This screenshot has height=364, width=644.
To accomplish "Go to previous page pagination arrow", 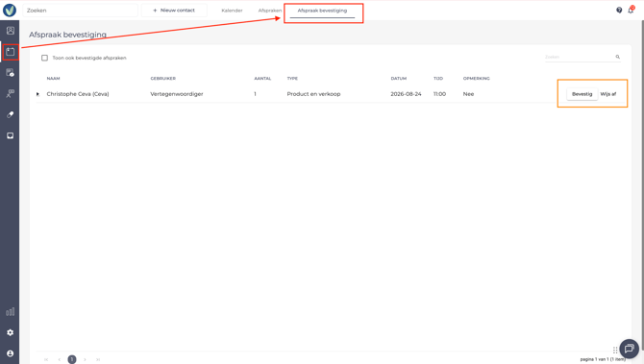I will (x=60, y=359).
